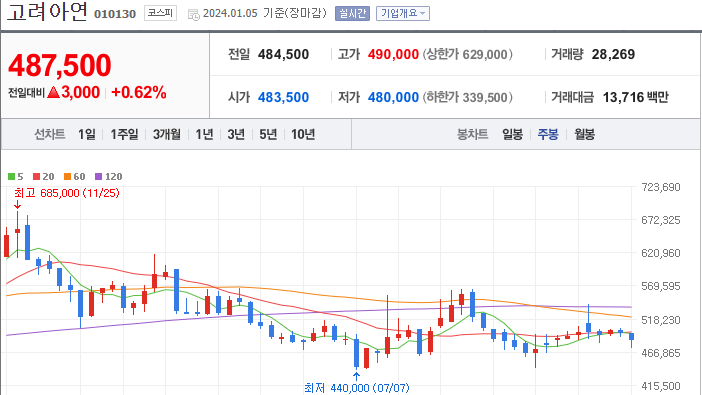
Task: Click the 실시간 real-time button
Action: 352,13
